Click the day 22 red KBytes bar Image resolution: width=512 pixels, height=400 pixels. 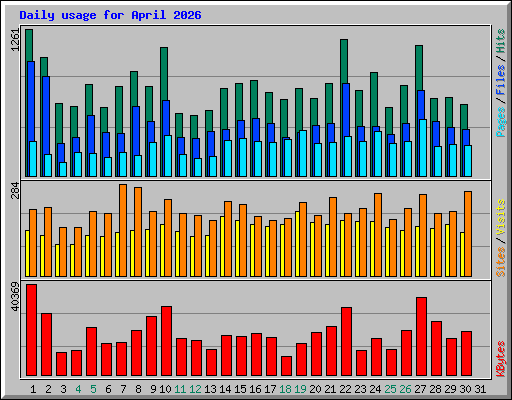346,342
